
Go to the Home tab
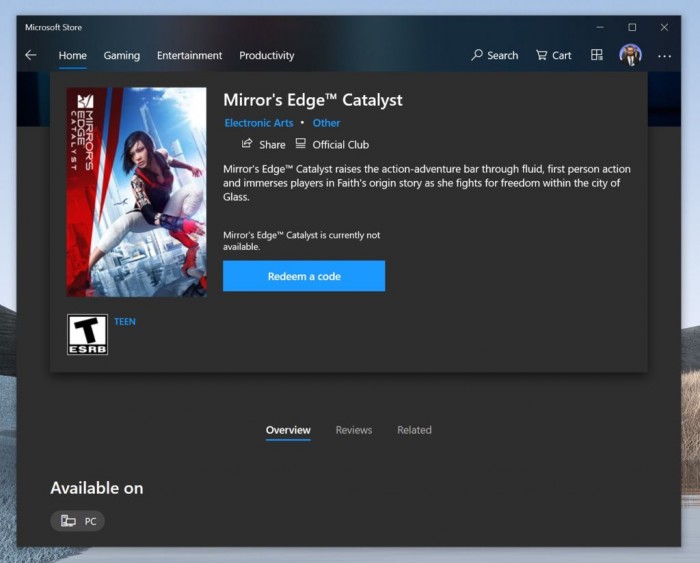click(72, 55)
